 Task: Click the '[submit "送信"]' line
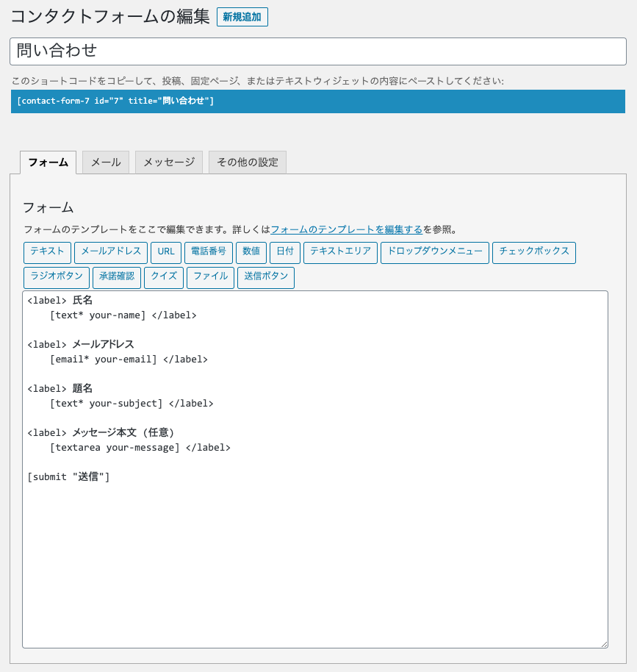[x=68, y=477]
